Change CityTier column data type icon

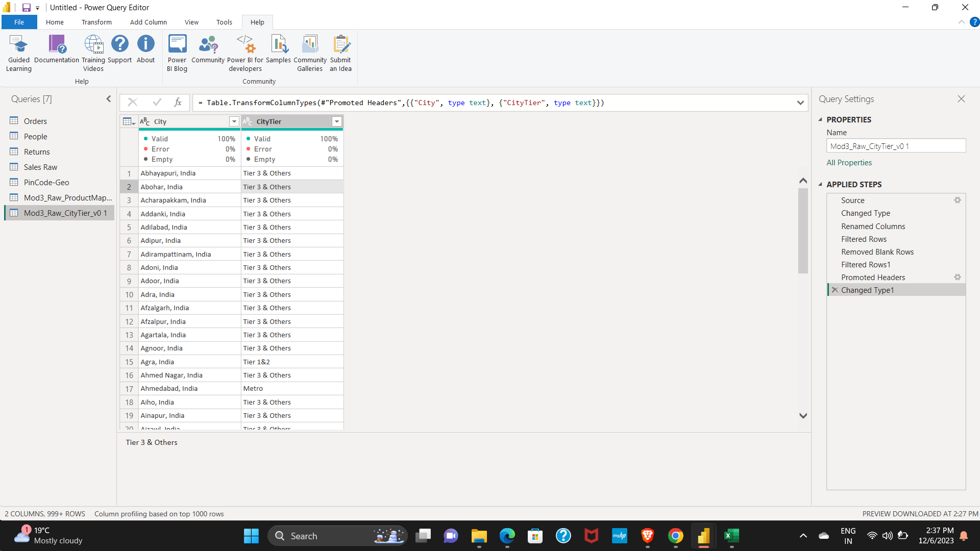point(248,121)
